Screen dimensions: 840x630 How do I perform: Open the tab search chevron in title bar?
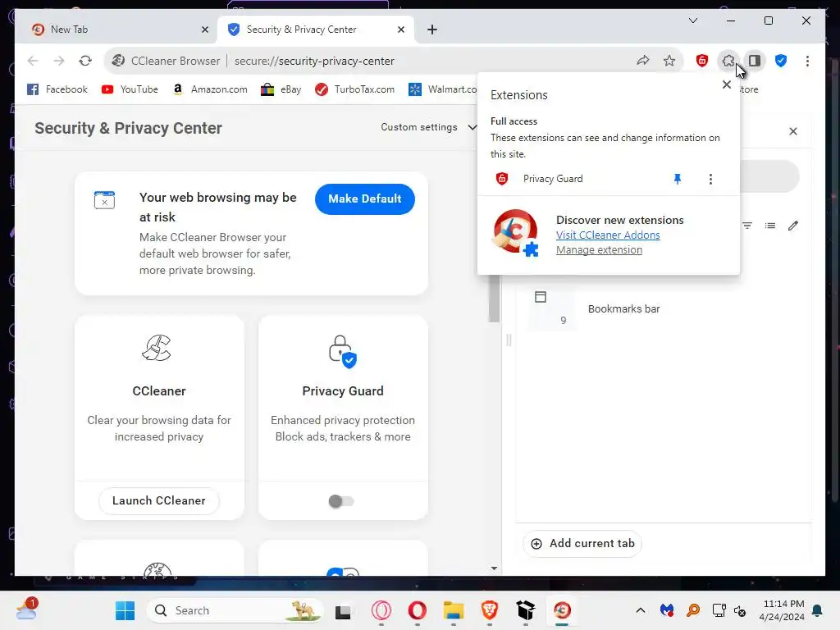(692, 21)
